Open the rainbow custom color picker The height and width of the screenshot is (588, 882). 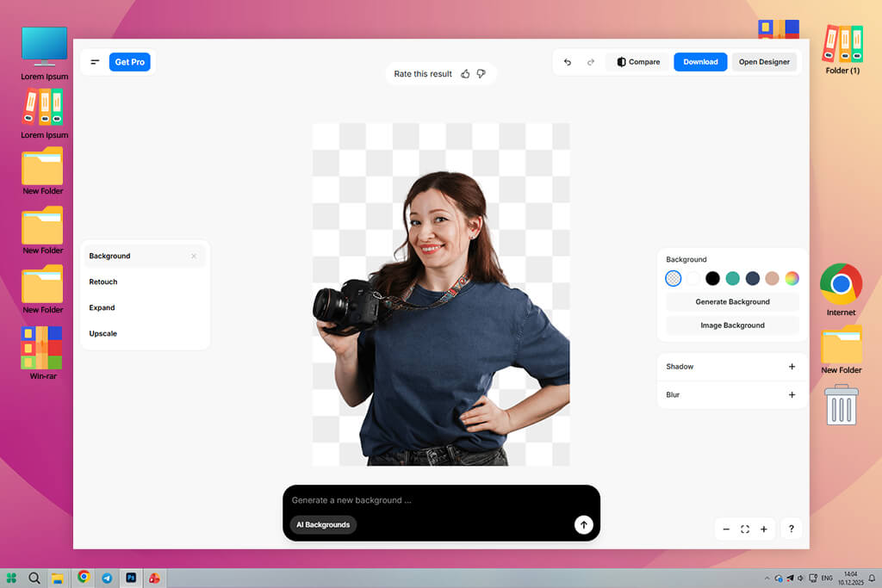(x=792, y=278)
